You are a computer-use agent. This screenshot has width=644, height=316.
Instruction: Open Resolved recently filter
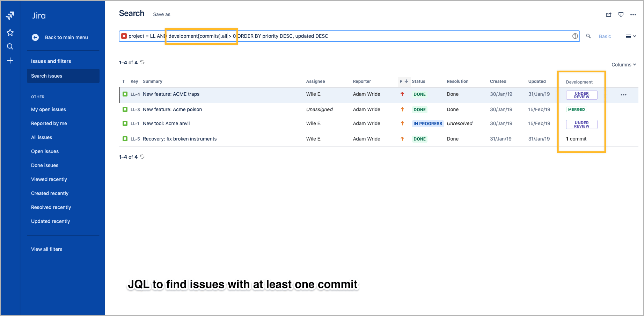[51, 207]
